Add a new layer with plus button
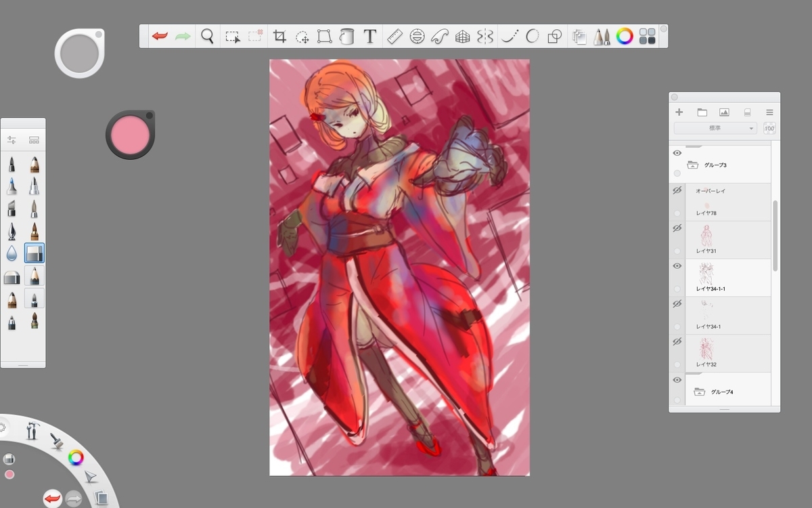 (x=679, y=112)
